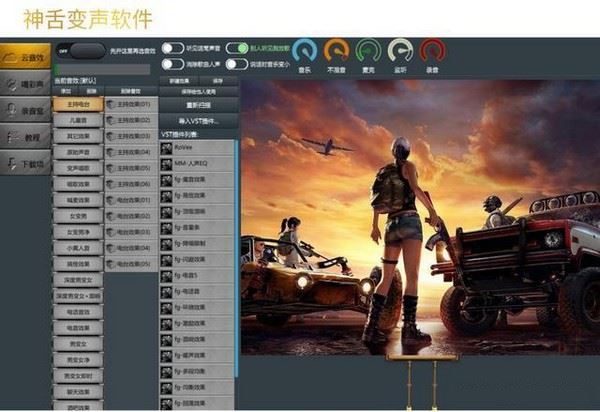Click the 音乐 blue knob icon

(x=305, y=51)
